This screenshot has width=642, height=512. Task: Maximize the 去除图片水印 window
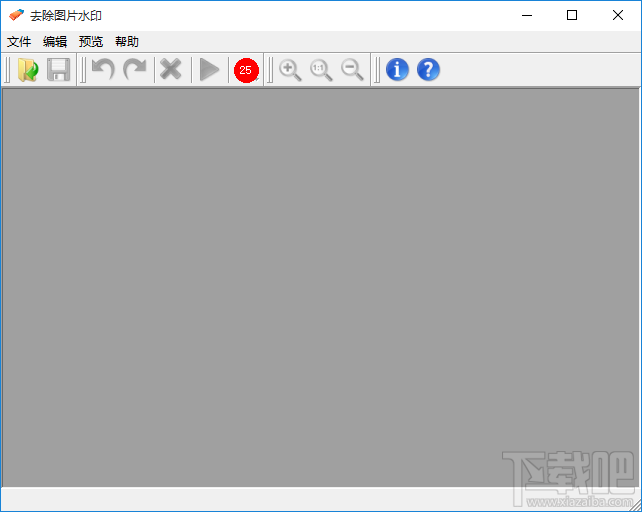tap(572, 15)
